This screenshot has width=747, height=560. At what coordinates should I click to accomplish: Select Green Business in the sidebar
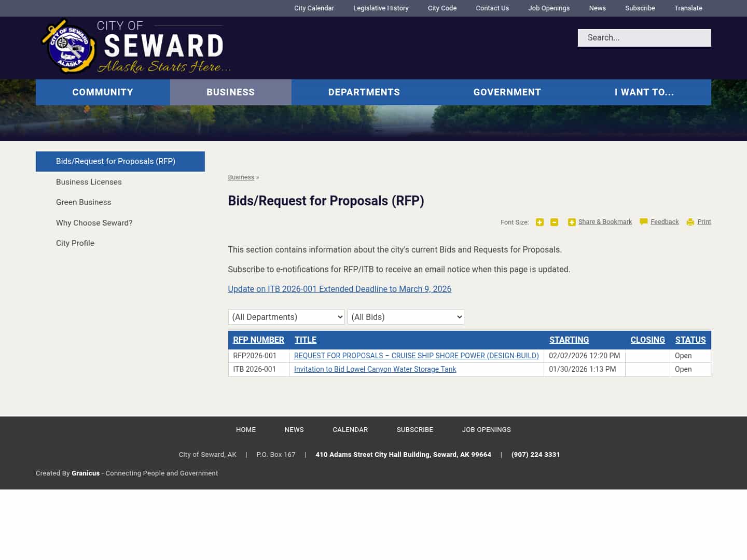tap(84, 202)
